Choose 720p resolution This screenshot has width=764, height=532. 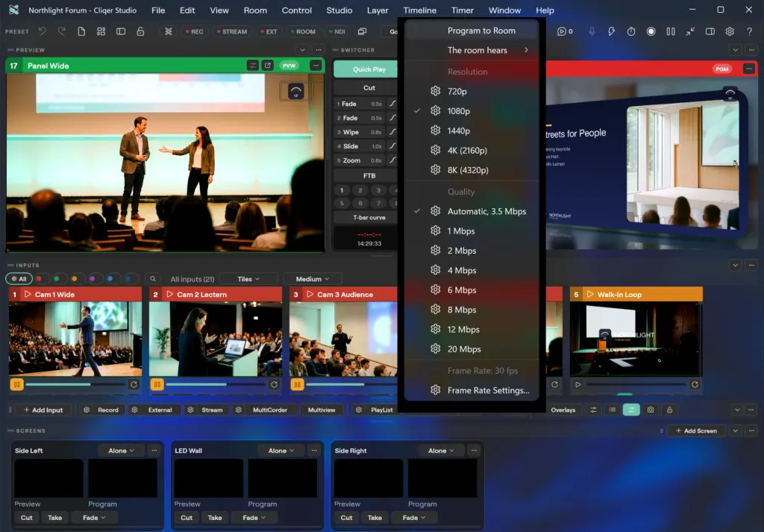472,91
